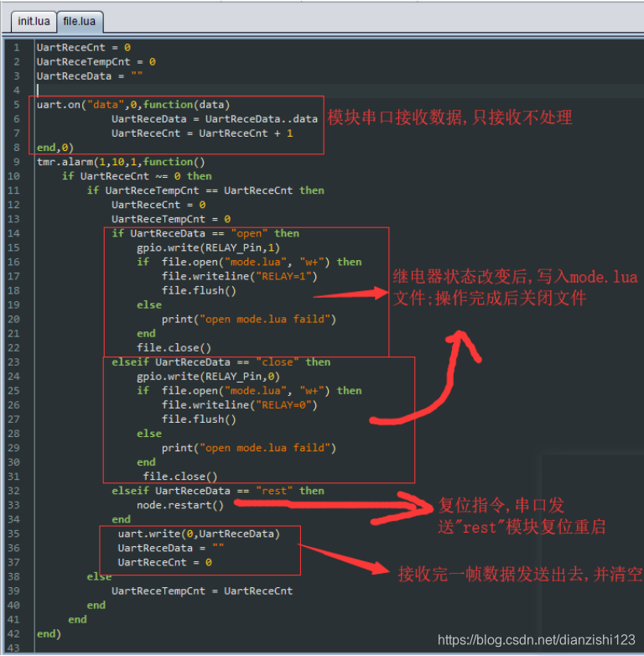This screenshot has height=656, width=644.
Task: Click 'UartReceCnt = 0' on line 37
Action: [164, 562]
